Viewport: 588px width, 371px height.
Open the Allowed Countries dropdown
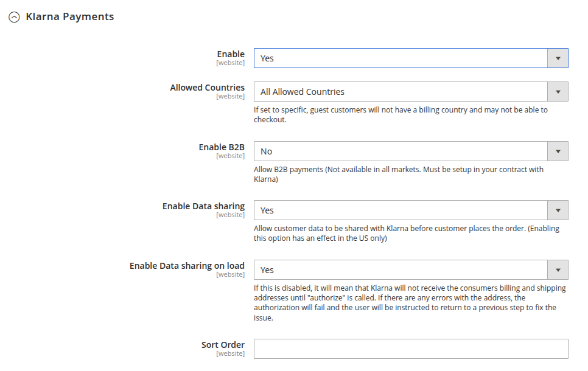(411, 91)
